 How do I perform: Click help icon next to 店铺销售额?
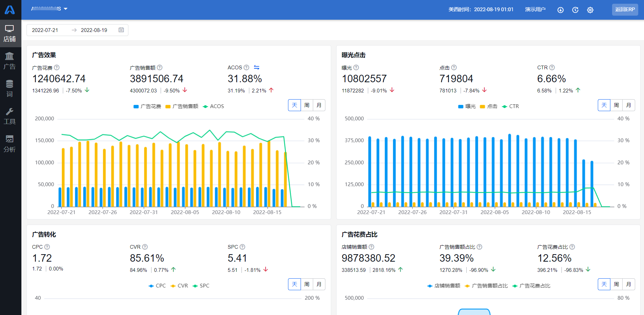pos(372,247)
